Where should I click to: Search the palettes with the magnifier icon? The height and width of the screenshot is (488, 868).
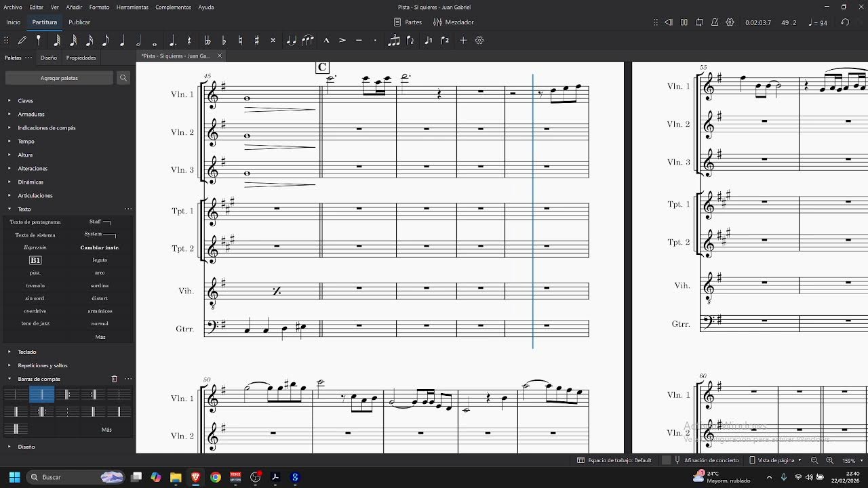[123, 78]
